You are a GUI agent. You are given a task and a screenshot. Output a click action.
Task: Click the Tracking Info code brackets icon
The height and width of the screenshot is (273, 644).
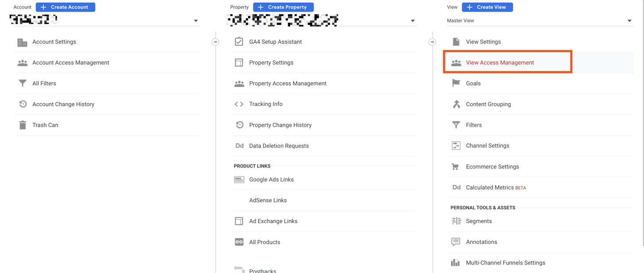click(x=239, y=104)
